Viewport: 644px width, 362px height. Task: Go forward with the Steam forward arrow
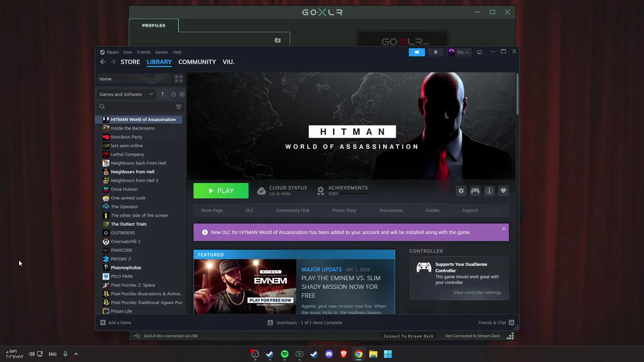(x=113, y=62)
